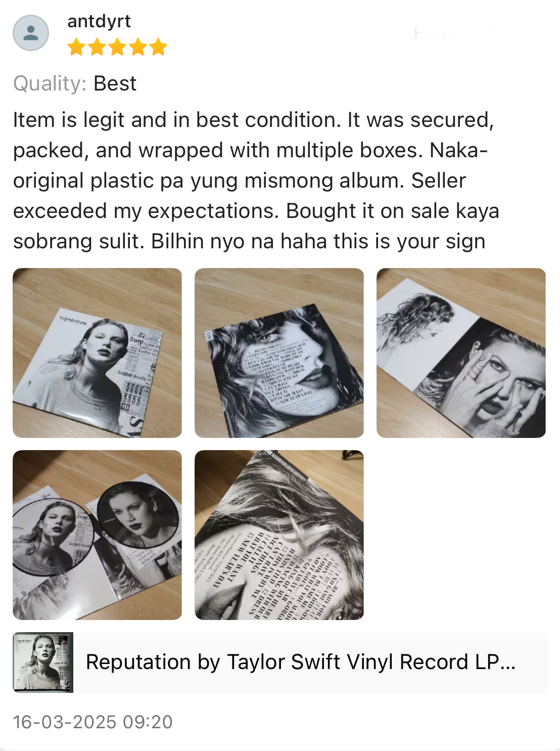Open the tracklist back cover review photo

coord(279,353)
